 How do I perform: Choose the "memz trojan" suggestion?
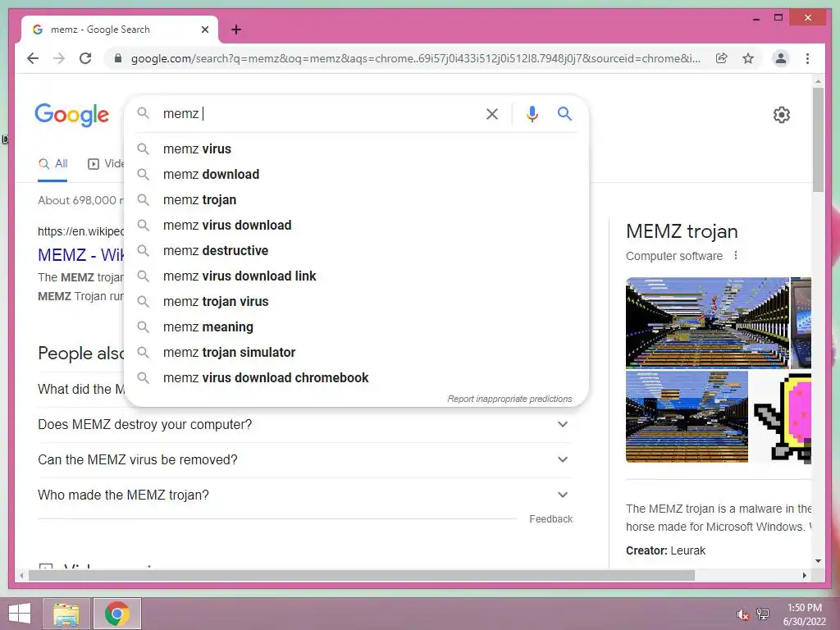pyautogui.click(x=356, y=200)
